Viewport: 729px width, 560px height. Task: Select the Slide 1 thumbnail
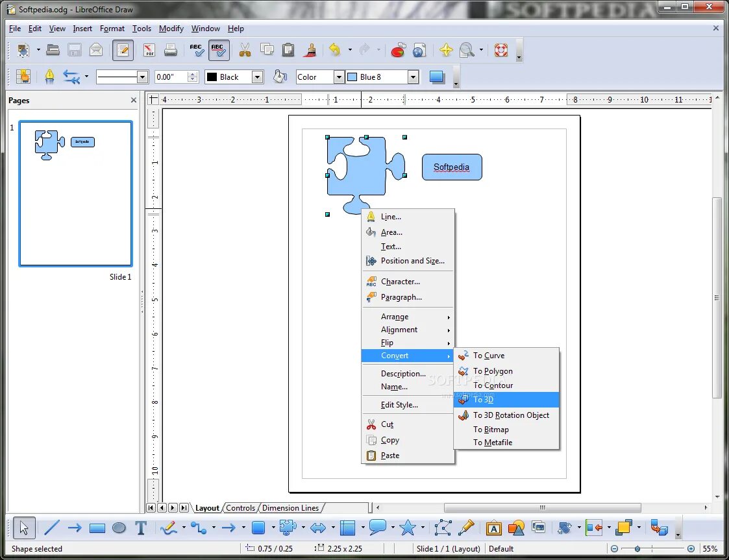pos(75,193)
